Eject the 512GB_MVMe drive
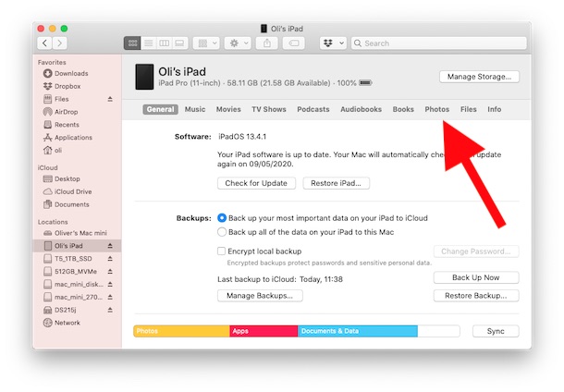Screen dimensions: 564x392 click(110, 272)
